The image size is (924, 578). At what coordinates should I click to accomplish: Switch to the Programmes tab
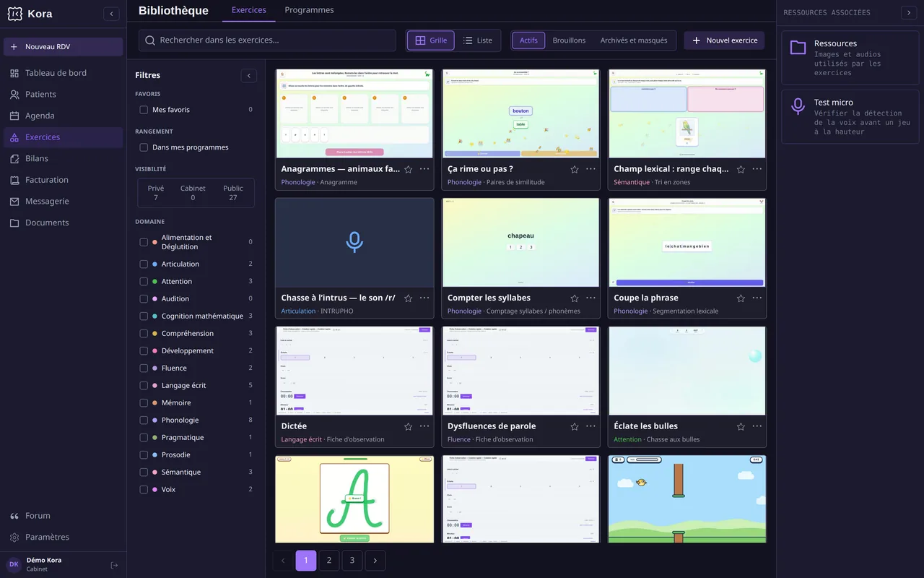tap(309, 10)
